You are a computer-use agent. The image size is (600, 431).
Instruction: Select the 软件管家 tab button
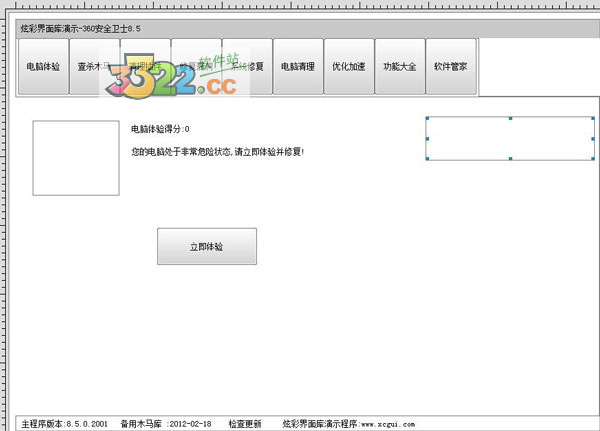point(451,66)
